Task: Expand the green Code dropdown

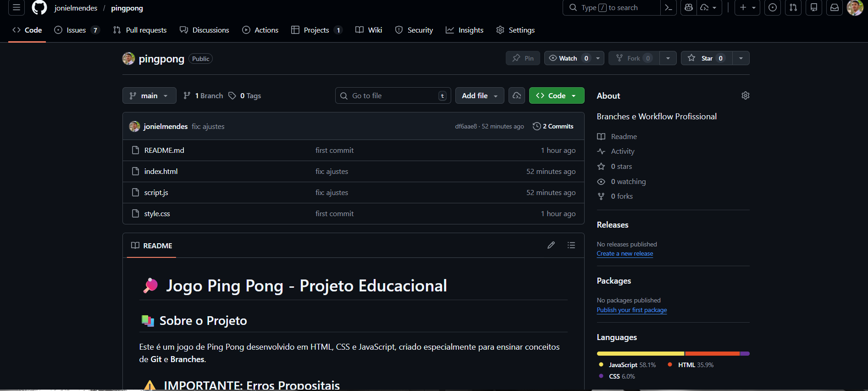Action: tap(557, 95)
